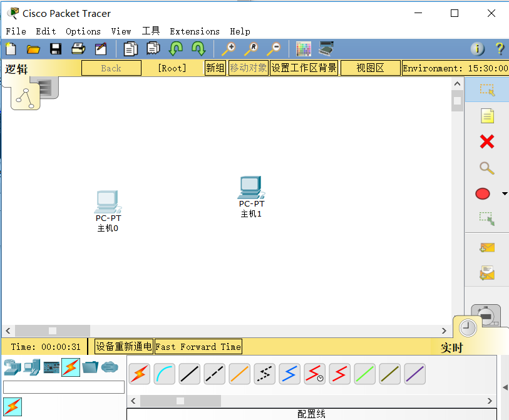Open the drawing palette icon
The height and width of the screenshot is (420, 509).
(304, 49)
